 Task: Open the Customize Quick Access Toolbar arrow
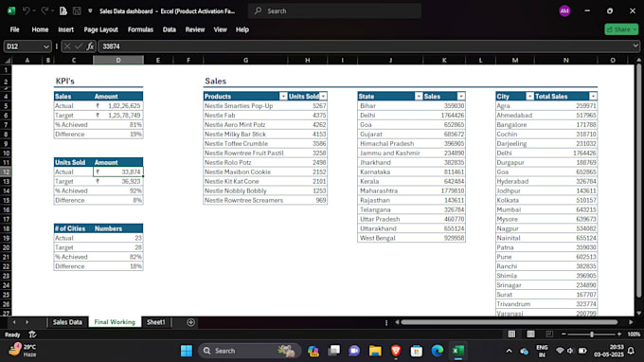90,11
